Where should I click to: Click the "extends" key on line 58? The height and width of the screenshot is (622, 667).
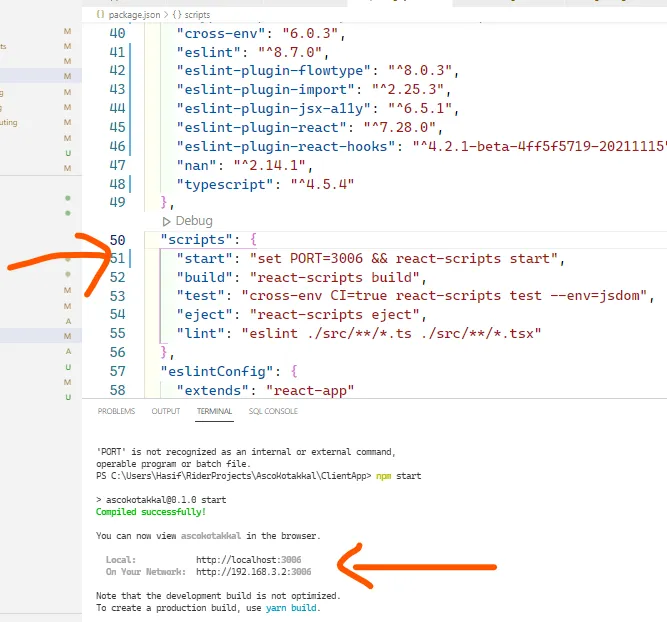tap(213, 391)
